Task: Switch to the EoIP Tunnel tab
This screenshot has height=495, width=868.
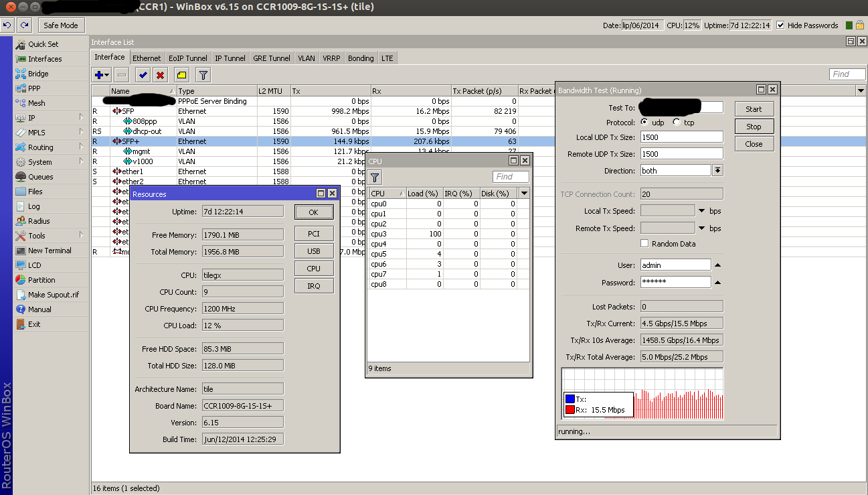Action: (188, 58)
